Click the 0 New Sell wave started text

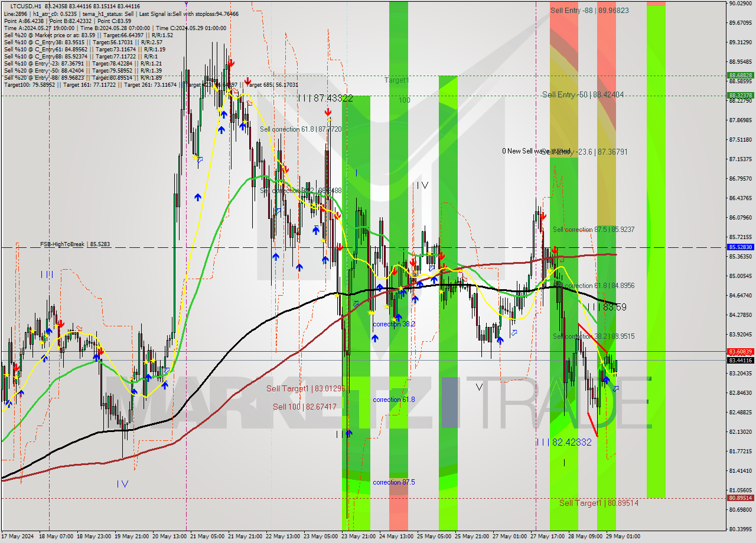[x=536, y=151]
